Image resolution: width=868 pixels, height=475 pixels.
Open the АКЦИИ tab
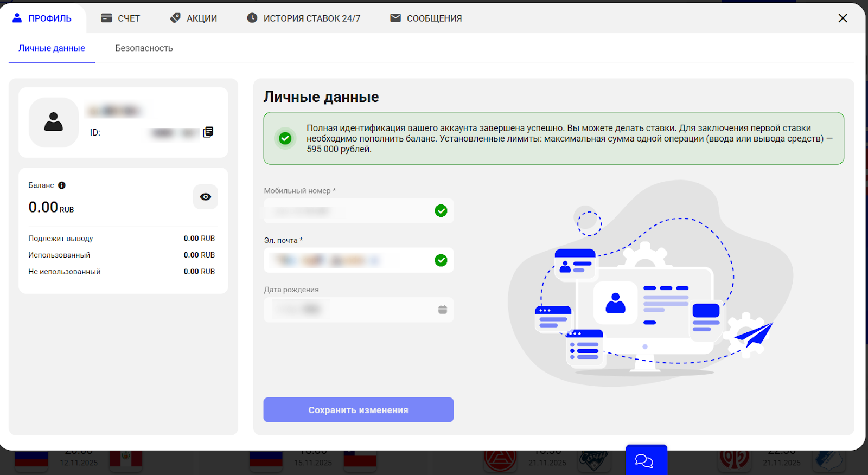(194, 18)
